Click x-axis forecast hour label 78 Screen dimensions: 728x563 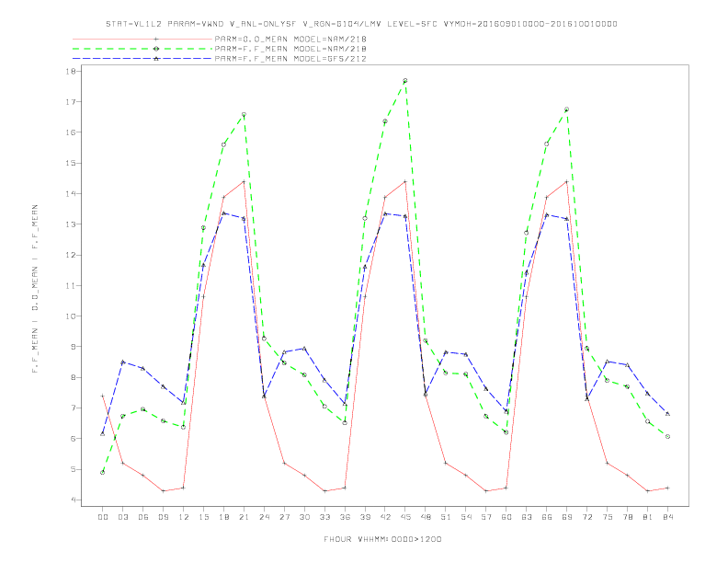[627, 517]
